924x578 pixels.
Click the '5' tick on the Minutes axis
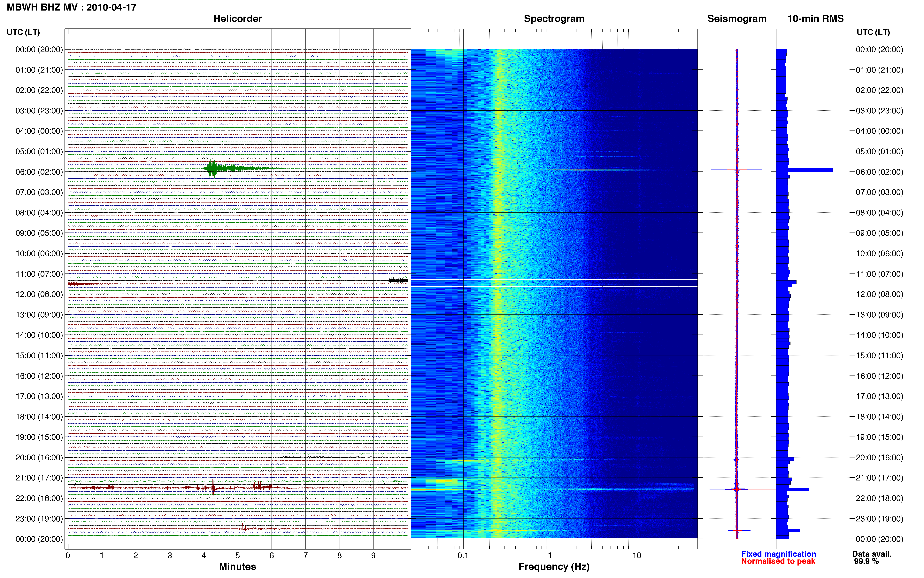pyautogui.click(x=238, y=555)
